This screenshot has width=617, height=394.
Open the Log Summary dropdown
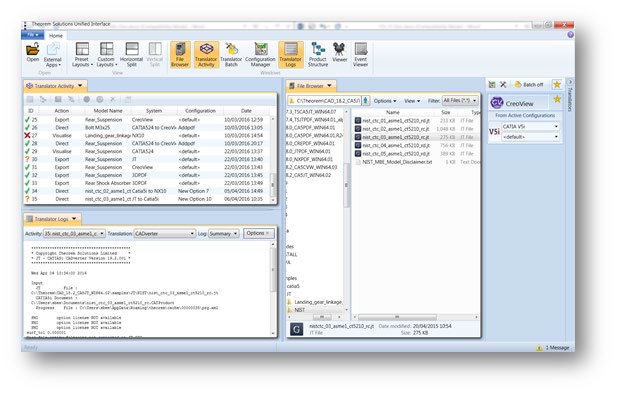(224, 233)
